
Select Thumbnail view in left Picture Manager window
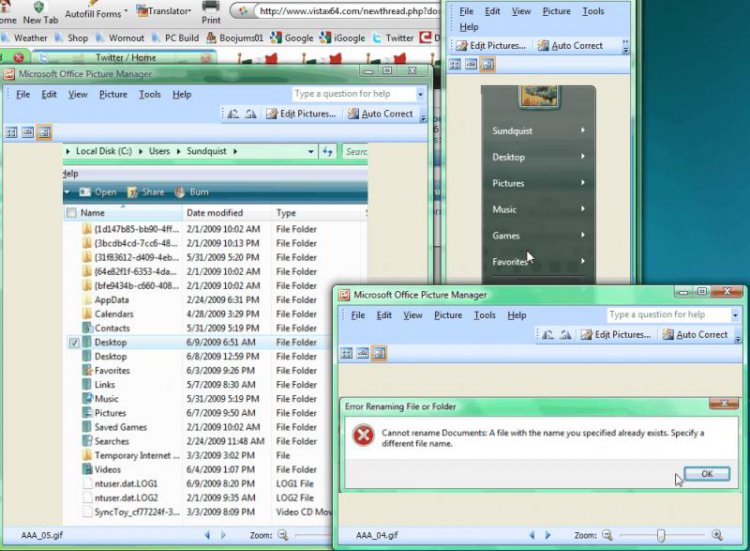(11, 132)
